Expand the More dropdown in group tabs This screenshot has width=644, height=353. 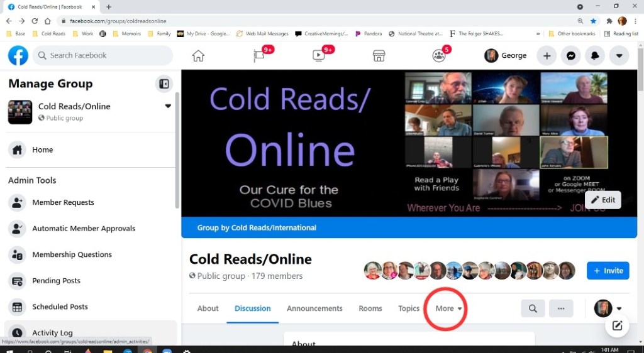tap(449, 308)
